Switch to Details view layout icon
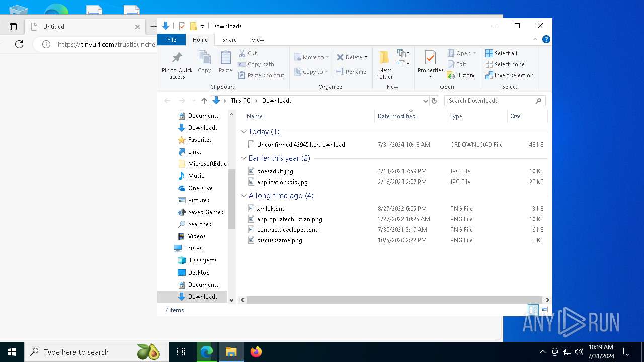Screen dimensions: 644x362 [x=533, y=310]
